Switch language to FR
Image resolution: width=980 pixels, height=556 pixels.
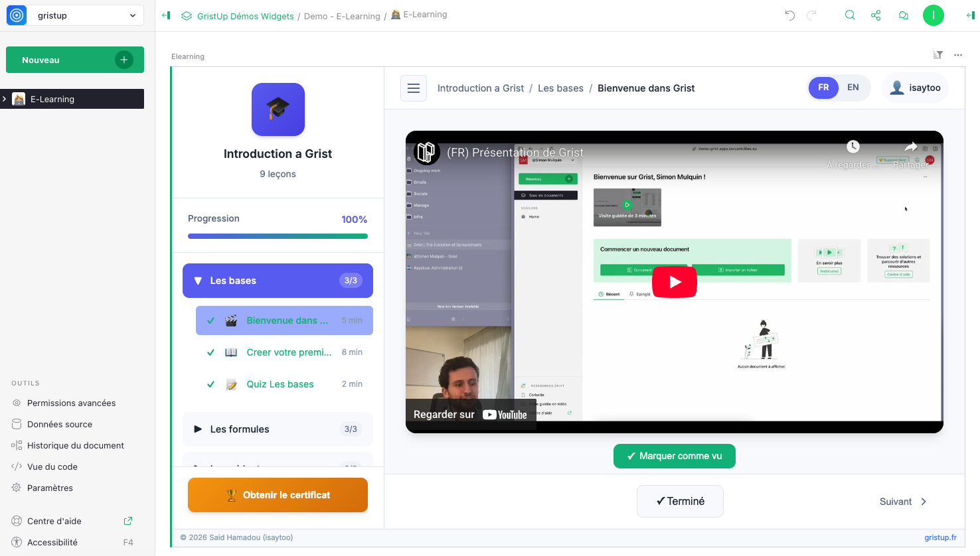click(823, 88)
